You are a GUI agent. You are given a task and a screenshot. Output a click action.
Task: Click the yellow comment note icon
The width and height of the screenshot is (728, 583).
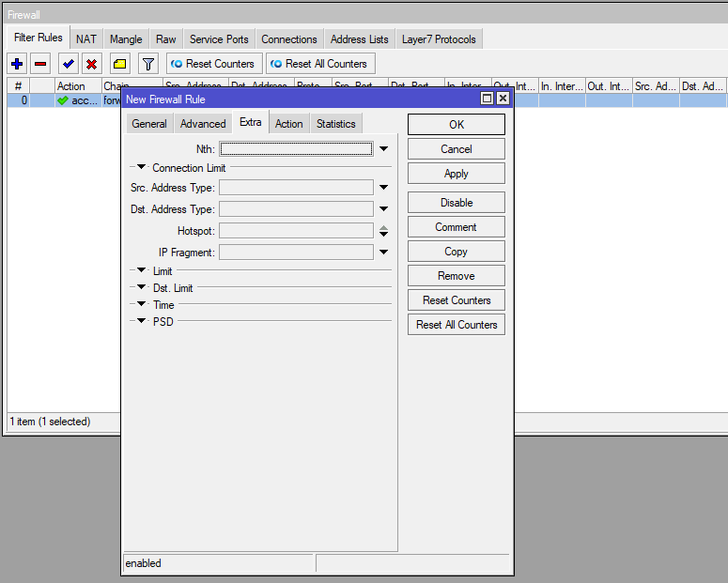coord(119,64)
